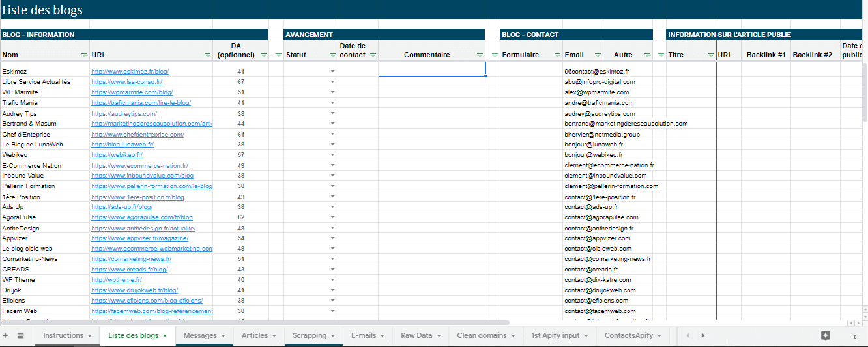Viewport: 868px width, 347px height.
Task: Open the Liste des blogs tab menu arrow
Action: point(166,336)
